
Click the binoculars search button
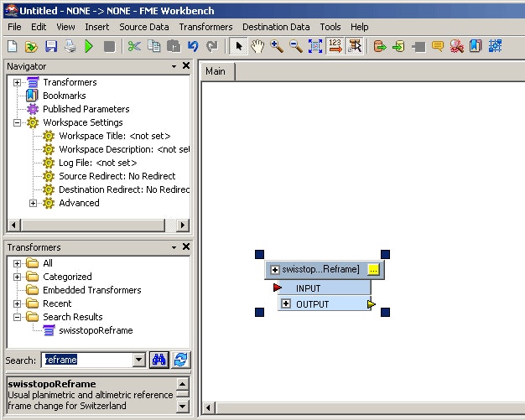(159, 360)
